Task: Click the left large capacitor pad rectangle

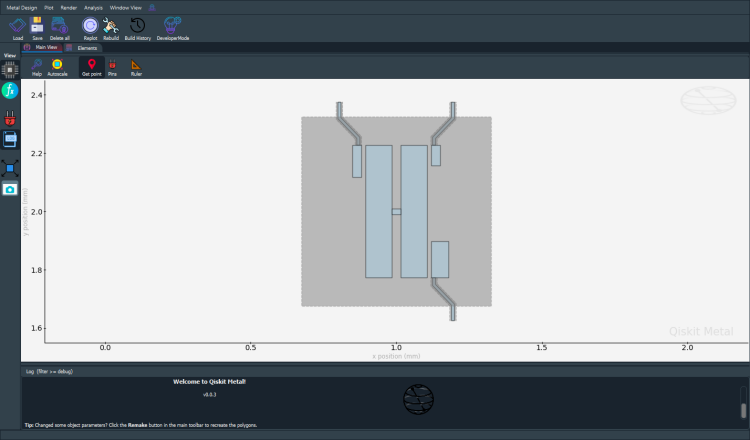Action: (x=379, y=211)
